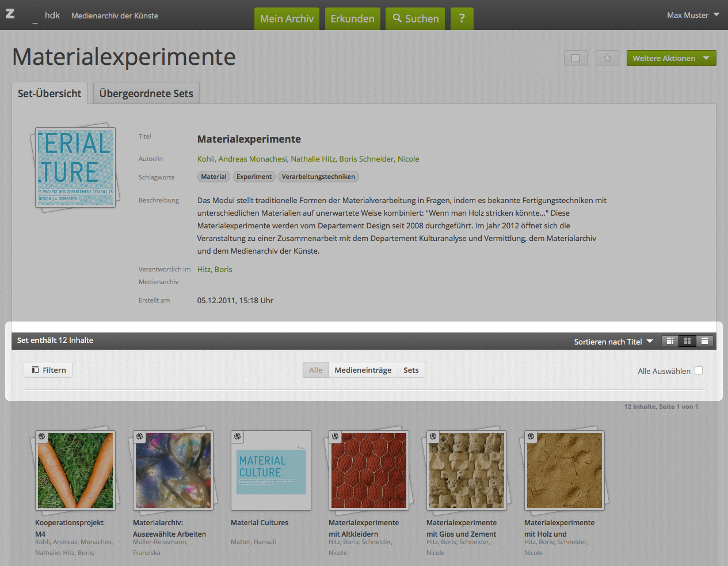Switch to the Übergeordnete Sets tab

click(x=146, y=93)
